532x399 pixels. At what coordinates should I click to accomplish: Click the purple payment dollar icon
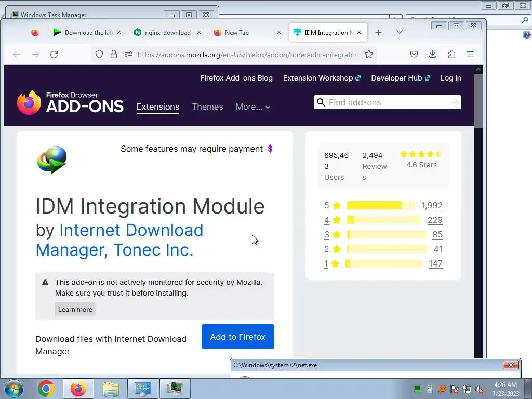pos(270,149)
